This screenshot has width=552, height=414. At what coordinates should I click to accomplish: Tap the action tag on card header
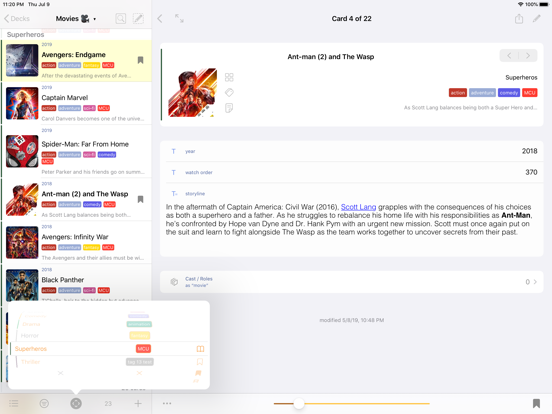coord(458,93)
